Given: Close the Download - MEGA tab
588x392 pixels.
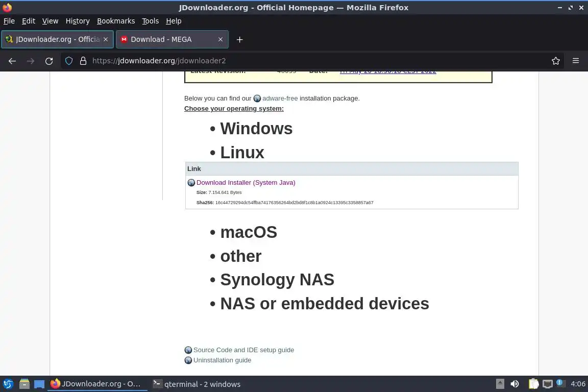Looking at the screenshot, I should 220,39.
